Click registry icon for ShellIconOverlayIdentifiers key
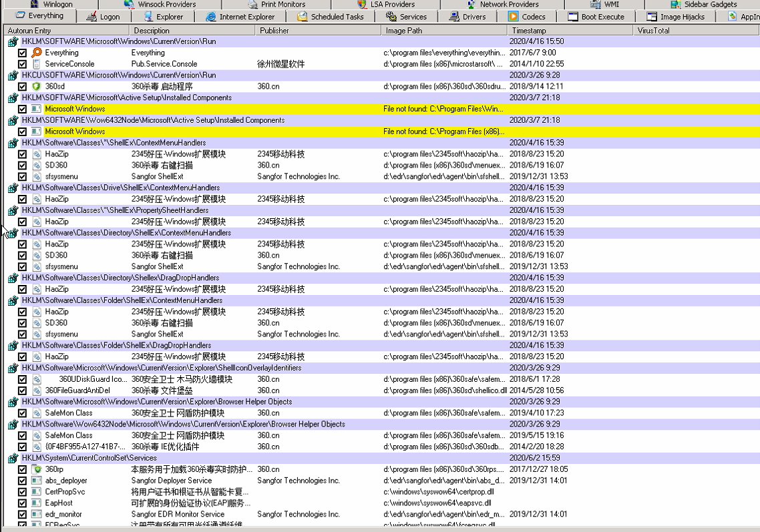Viewport: 760px width, 532px height. coord(13,368)
